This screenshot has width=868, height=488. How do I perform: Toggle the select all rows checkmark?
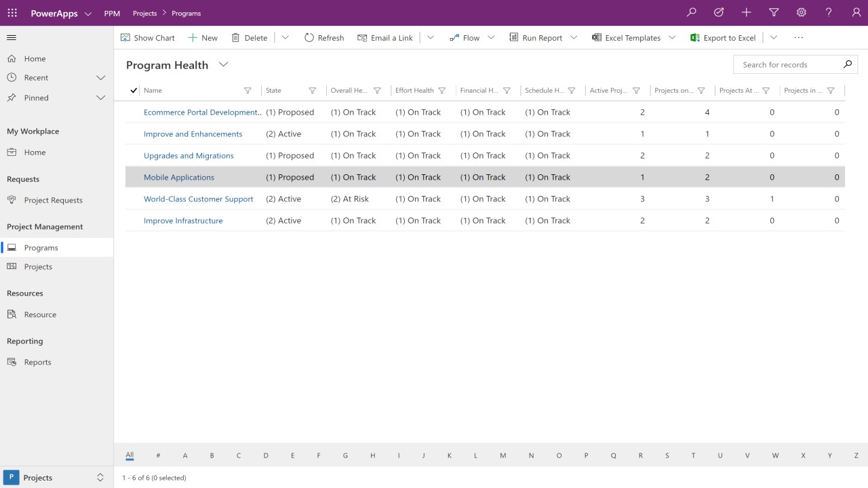click(134, 90)
